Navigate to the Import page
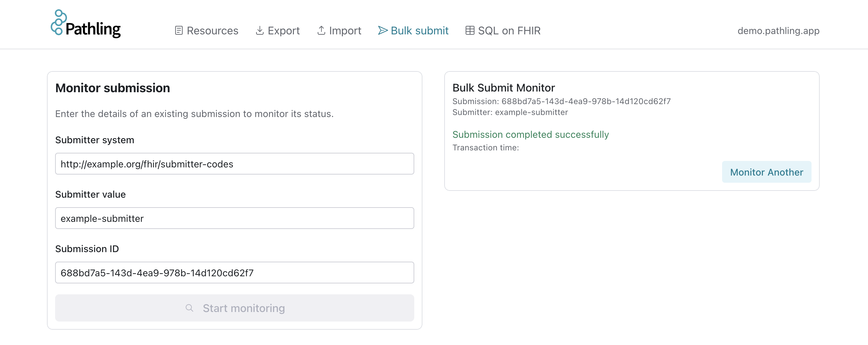The width and height of the screenshot is (868, 345). click(345, 31)
